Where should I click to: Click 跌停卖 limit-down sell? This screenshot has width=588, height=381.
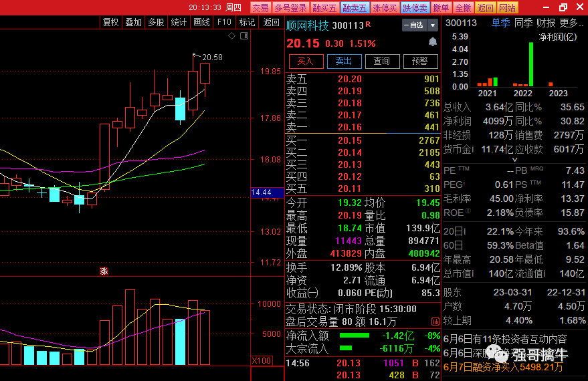415,8
